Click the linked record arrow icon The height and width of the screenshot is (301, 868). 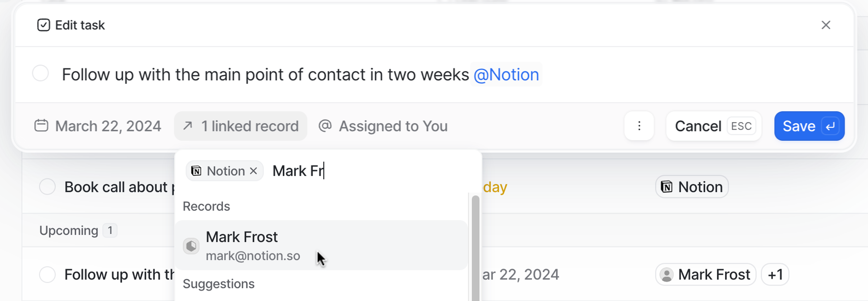188,126
